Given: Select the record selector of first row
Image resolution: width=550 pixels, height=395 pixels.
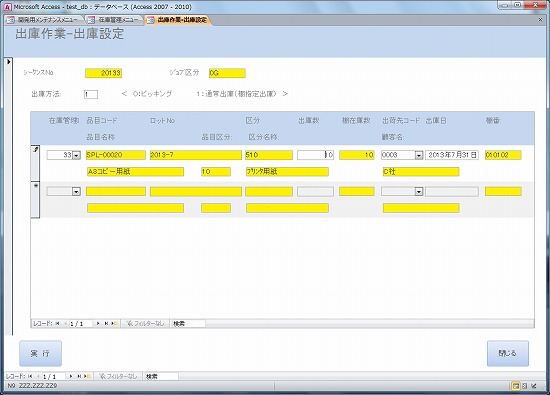Looking at the screenshot, I should point(35,163).
